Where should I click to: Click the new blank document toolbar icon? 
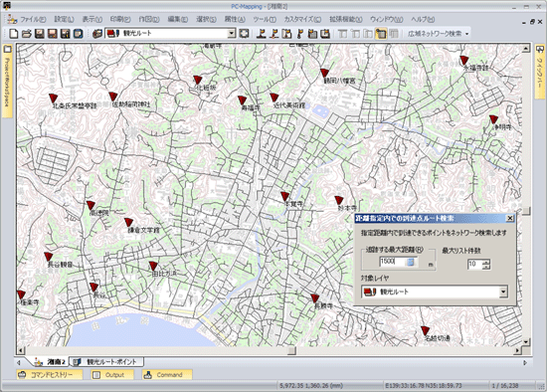14,34
